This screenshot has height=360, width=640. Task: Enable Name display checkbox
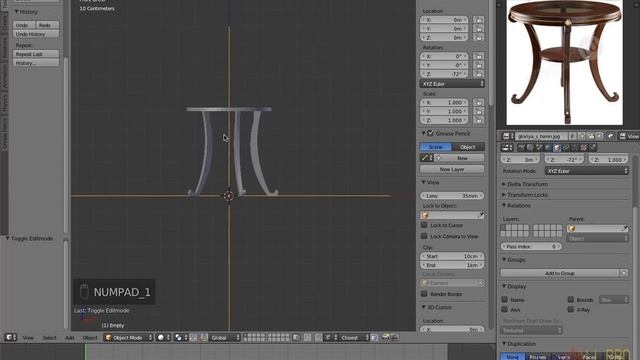(504, 300)
